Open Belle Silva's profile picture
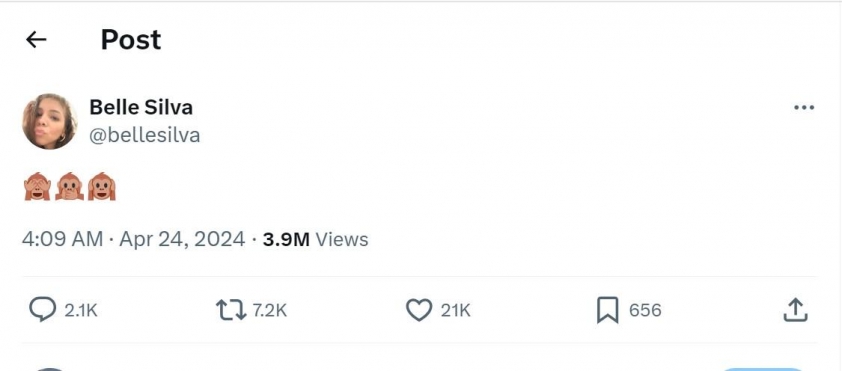842x371 pixels. coord(49,121)
